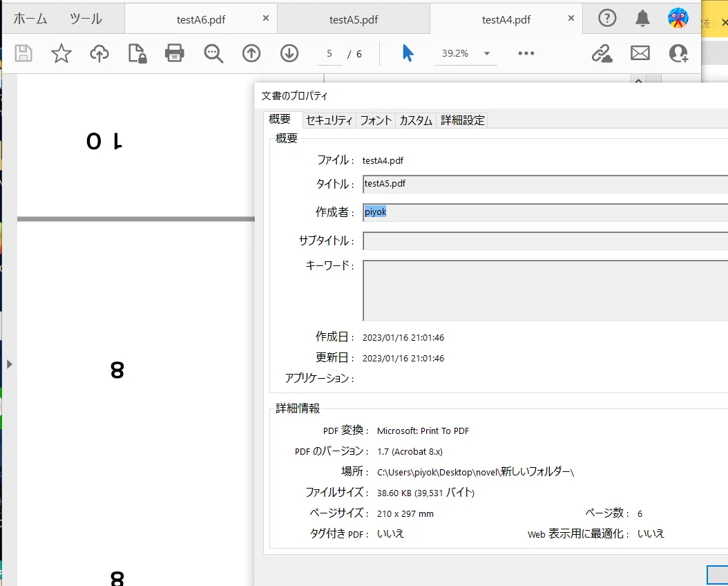Screen dimensions: 728x586
Task: Open the user profile avatar
Action: coord(678,18)
